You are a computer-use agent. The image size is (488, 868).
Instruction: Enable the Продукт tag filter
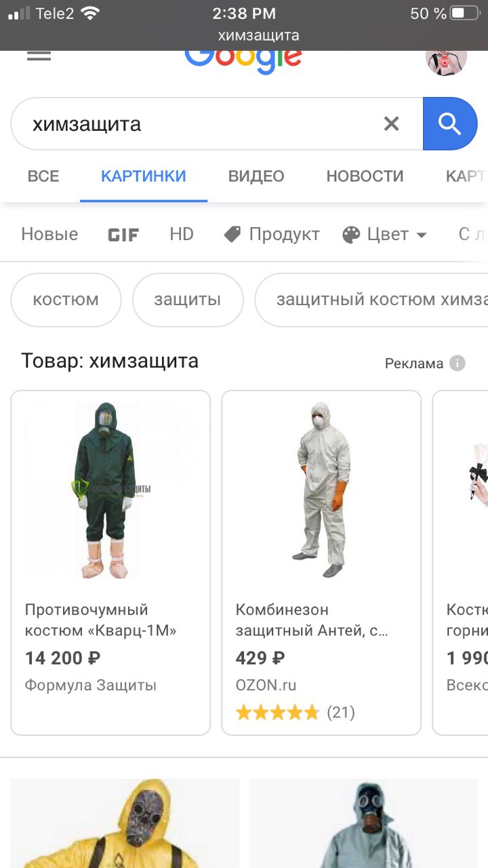[272, 235]
